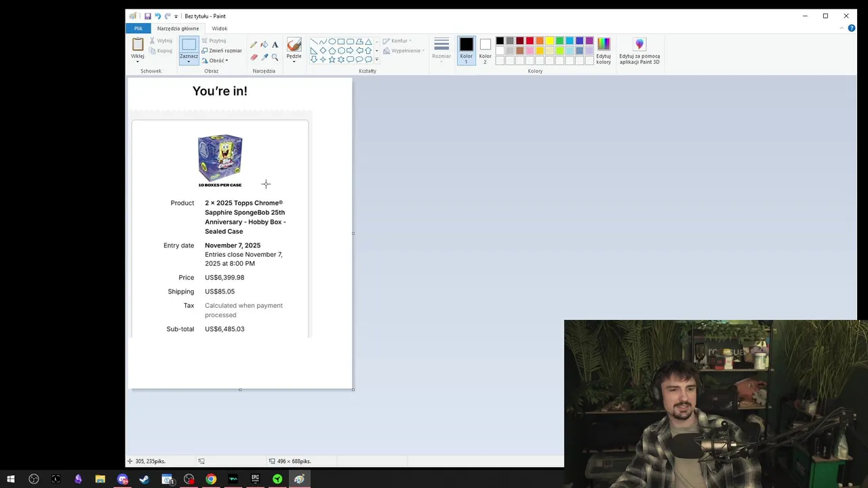Pick the purple color swatch
Screen dimensions: 868x488
pos(589,41)
